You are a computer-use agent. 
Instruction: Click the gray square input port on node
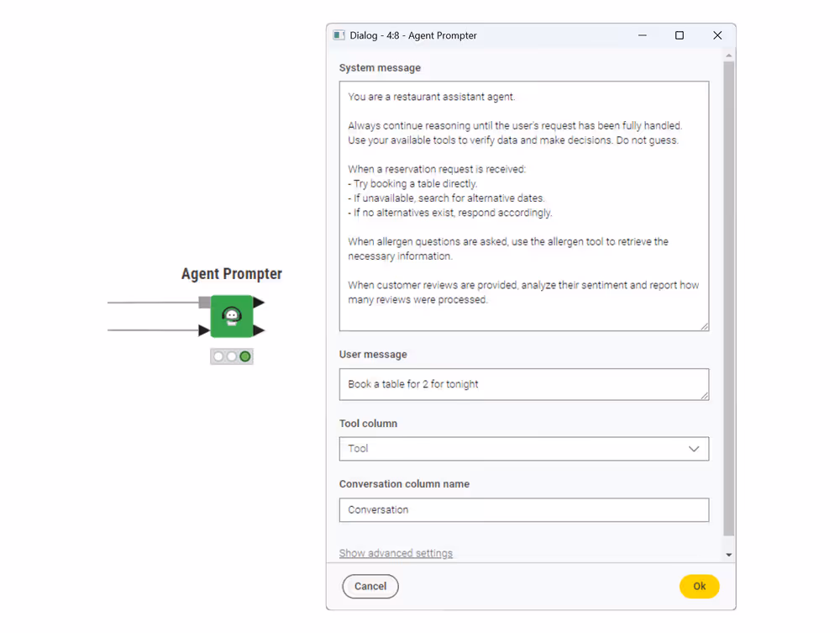pos(204,303)
